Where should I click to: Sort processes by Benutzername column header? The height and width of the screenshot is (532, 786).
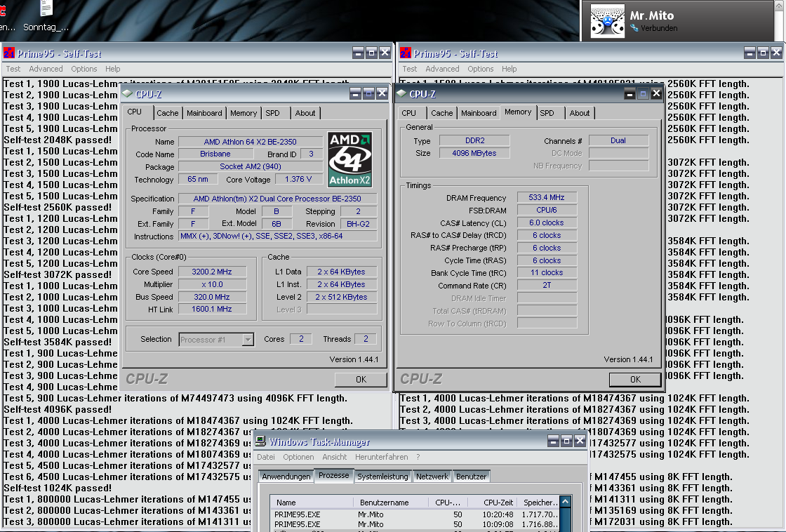click(390, 502)
